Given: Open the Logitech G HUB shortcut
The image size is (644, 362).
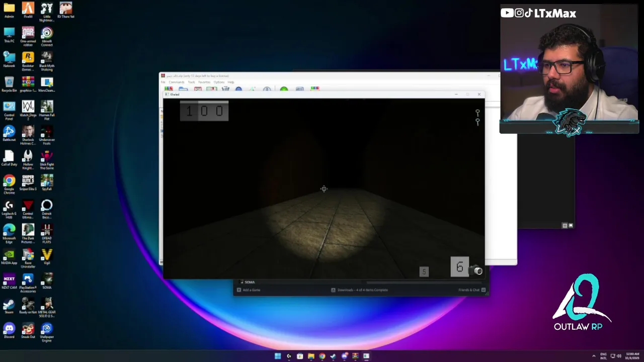Looking at the screenshot, I should point(9,208).
